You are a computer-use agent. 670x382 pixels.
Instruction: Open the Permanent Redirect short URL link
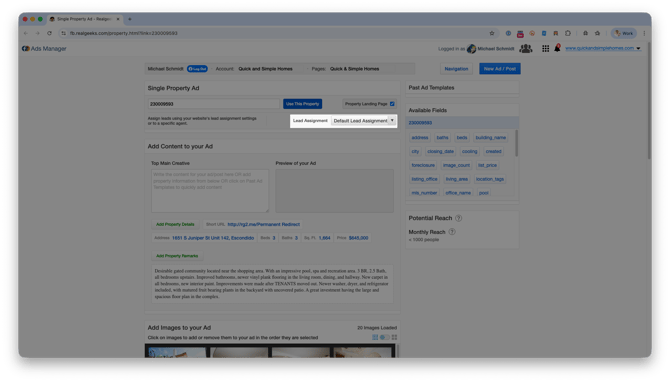click(x=264, y=224)
